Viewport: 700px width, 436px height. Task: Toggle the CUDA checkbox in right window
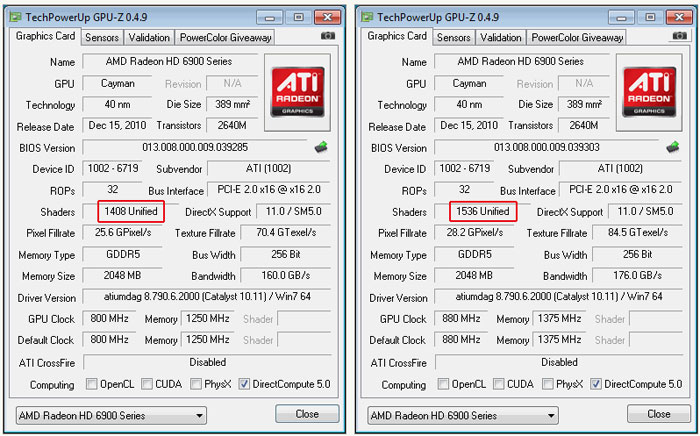499,384
